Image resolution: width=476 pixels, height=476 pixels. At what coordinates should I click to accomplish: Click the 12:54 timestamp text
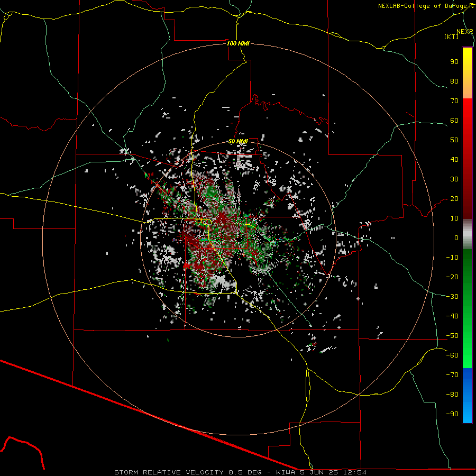pyautogui.click(x=354, y=472)
